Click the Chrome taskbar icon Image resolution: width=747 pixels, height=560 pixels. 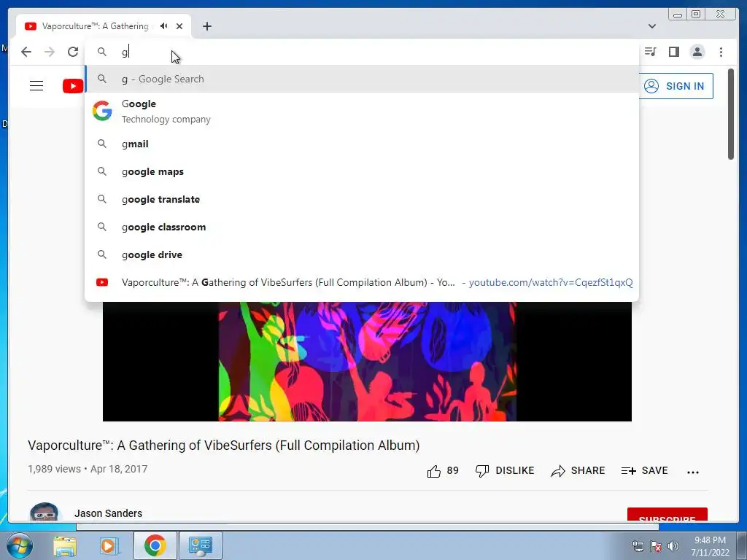(155, 545)
